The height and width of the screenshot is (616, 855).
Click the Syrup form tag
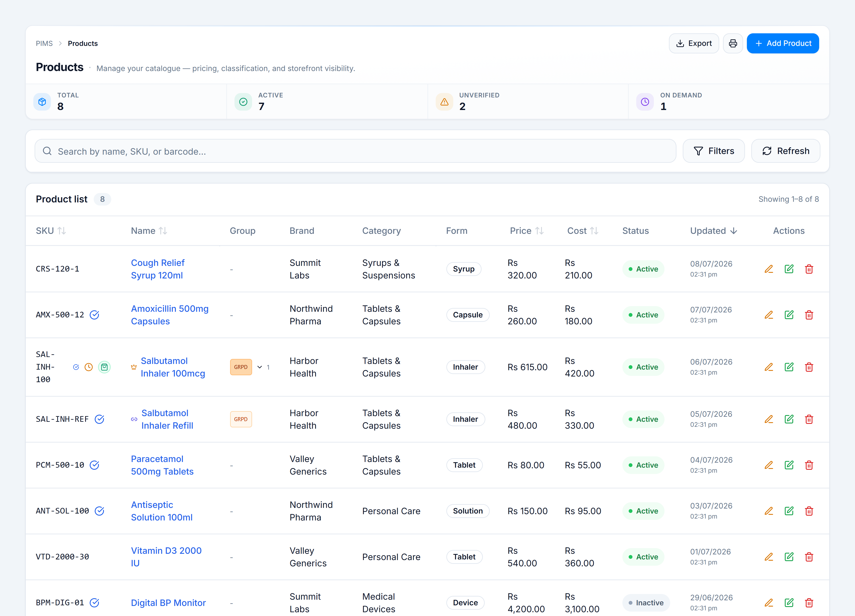click(x=464, y=269)
